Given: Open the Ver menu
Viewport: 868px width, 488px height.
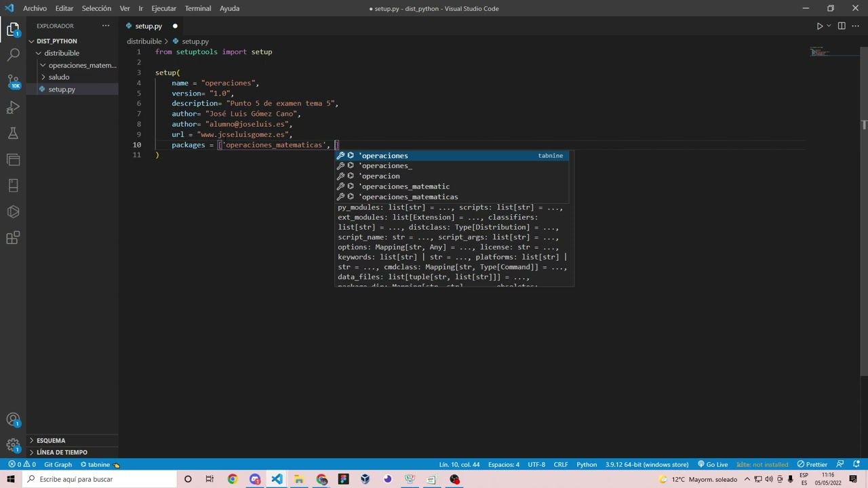Looking at the screenshot, I should pyautogui.click(x=125, y=8).
